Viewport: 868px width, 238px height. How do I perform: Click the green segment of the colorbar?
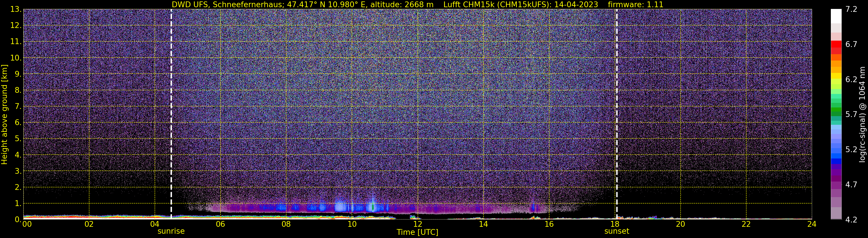coord(836,109)
